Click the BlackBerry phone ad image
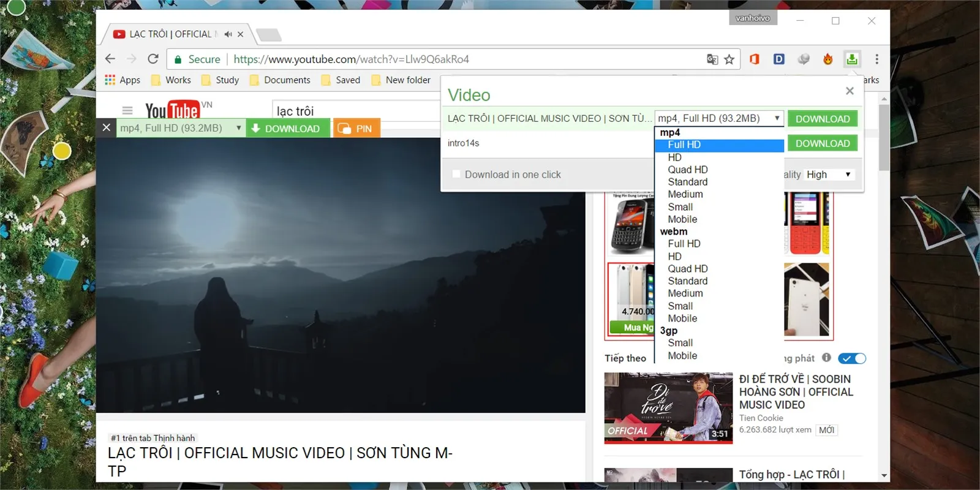 [x=631, y=224]
